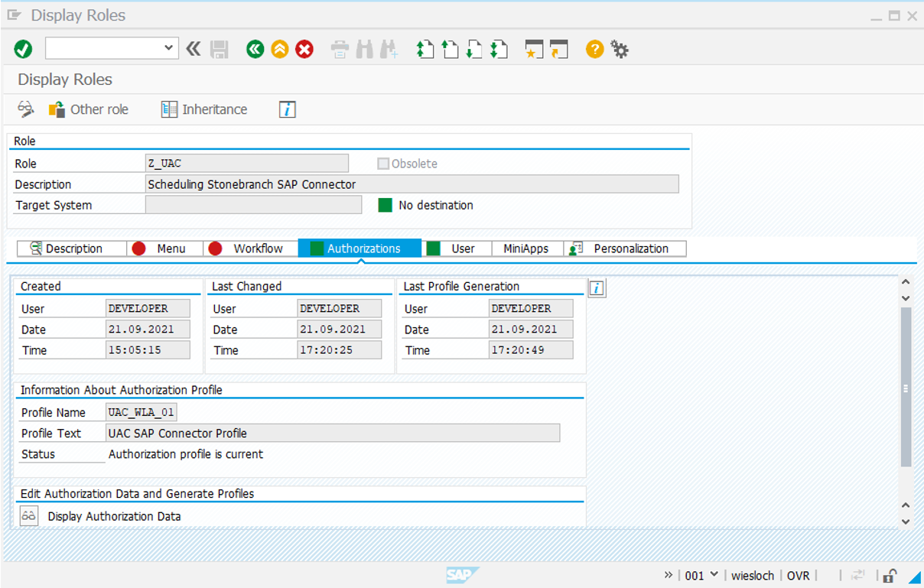Expand the command field dropdown
The height and width of the screenshot is (588, 924).
(x=169, y=49)
